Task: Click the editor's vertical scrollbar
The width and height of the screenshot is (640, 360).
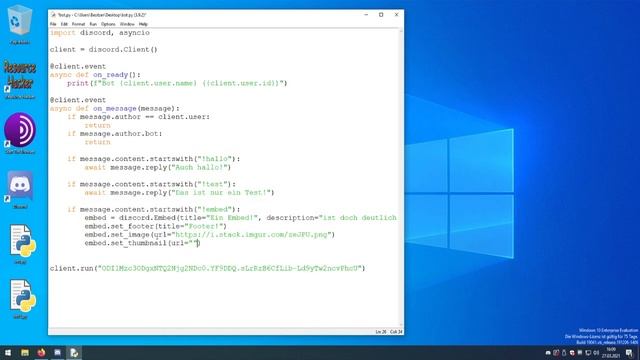Action: pos(401,178)
